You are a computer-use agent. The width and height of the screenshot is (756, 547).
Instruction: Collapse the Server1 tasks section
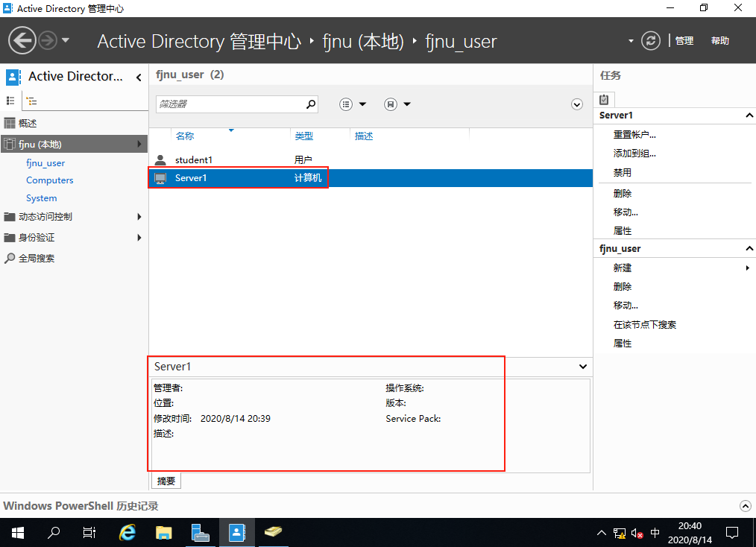tap(749, 116)
